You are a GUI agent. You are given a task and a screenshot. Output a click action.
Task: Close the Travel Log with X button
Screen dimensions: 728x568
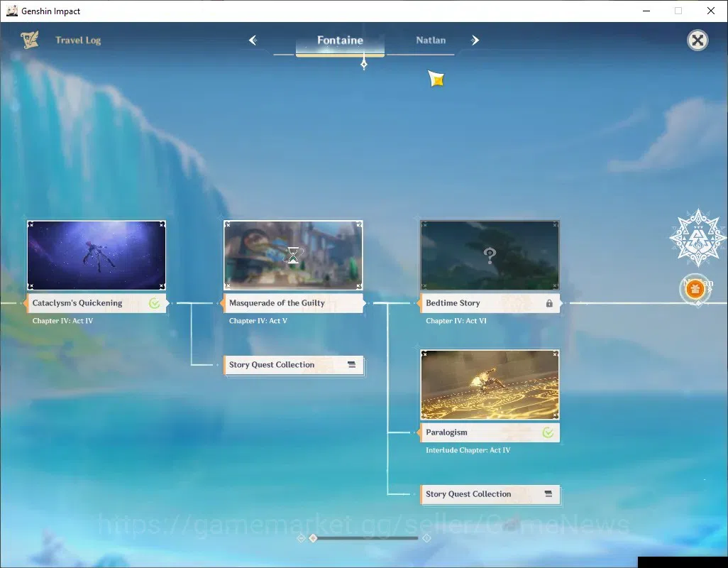click(697, 40)
